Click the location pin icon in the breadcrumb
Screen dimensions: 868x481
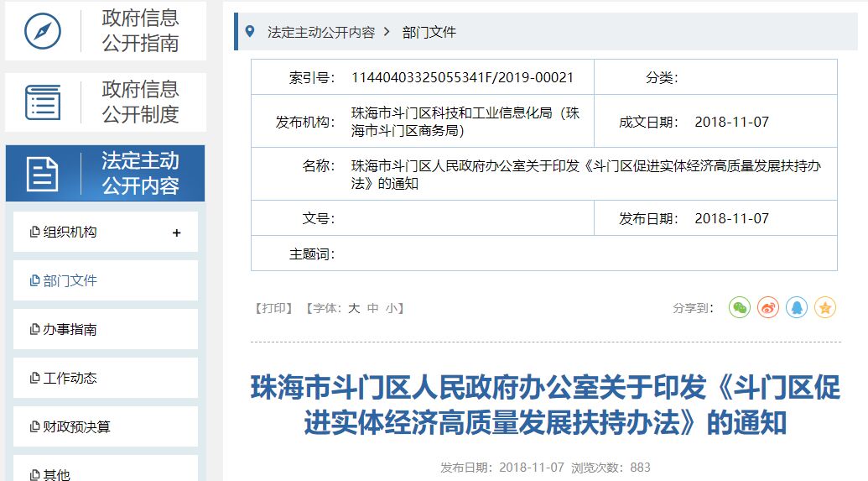point(250,32)
